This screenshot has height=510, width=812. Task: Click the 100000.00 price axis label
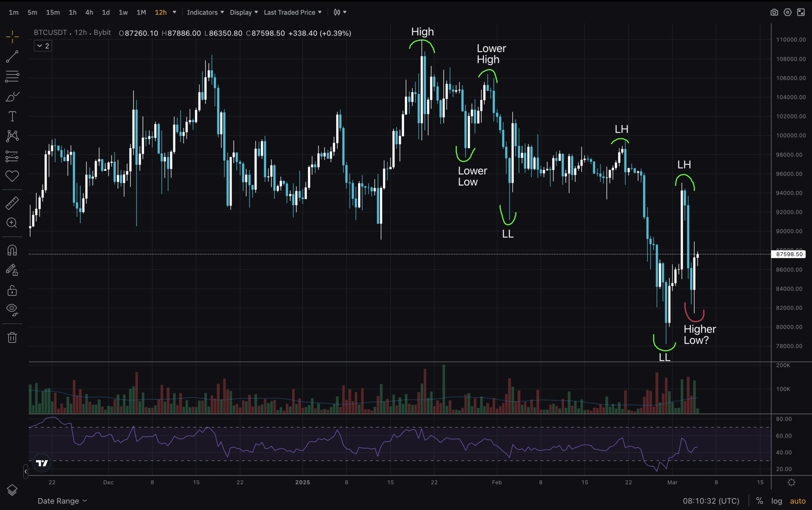(791, 136)
